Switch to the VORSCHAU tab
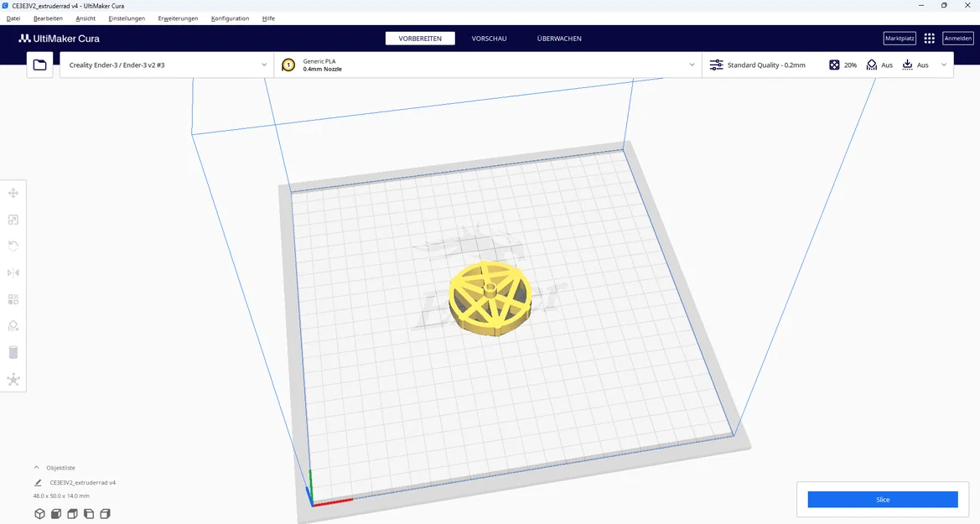 click(489, 38)
